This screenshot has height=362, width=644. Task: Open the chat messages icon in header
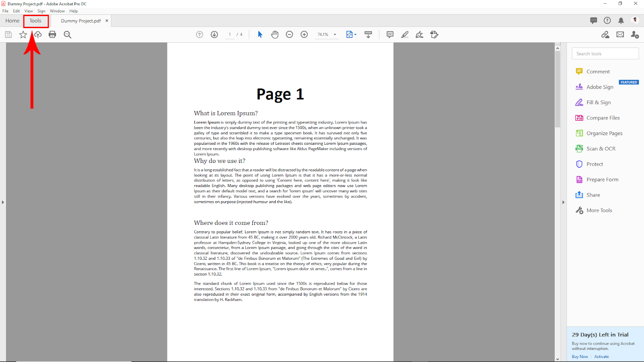(x=594, y=21)
